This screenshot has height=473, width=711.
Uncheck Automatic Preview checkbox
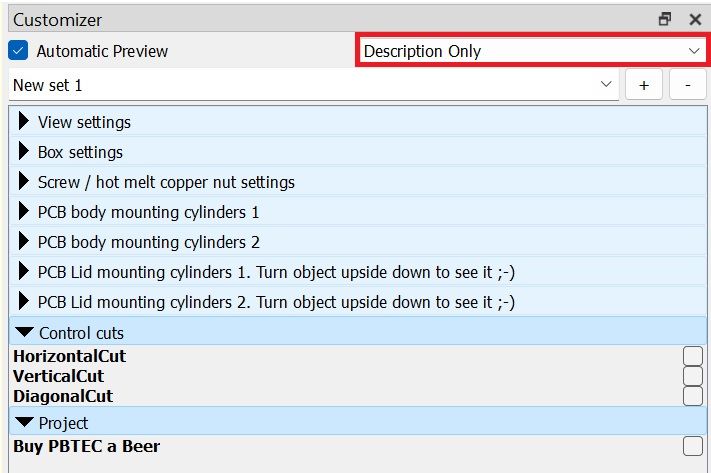pyautogui.click(x=18, y=50)
